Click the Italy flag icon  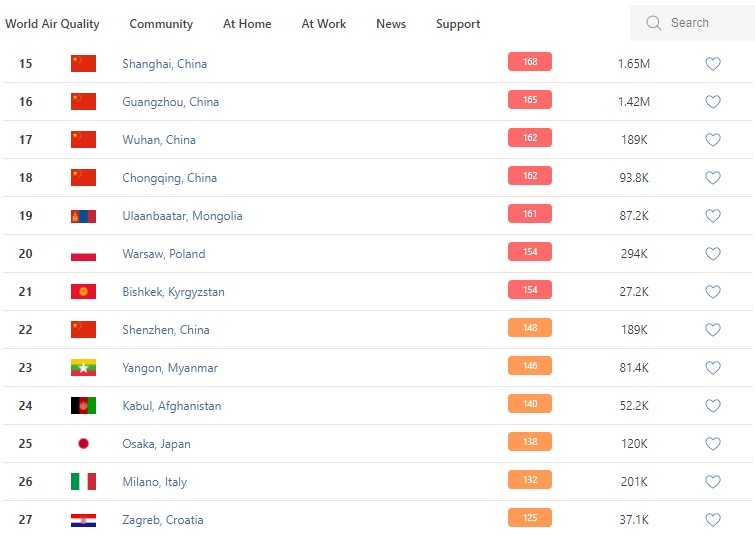coord(83,482)
